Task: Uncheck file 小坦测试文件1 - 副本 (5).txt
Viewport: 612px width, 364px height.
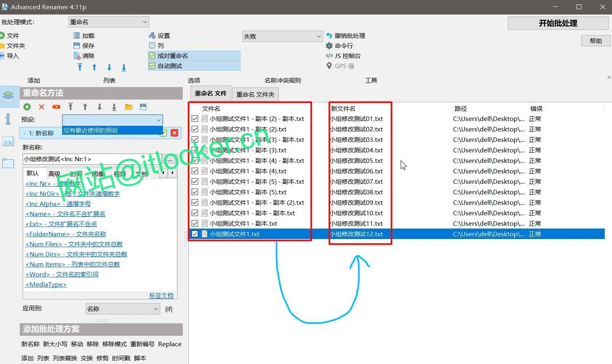Action: 195,192
